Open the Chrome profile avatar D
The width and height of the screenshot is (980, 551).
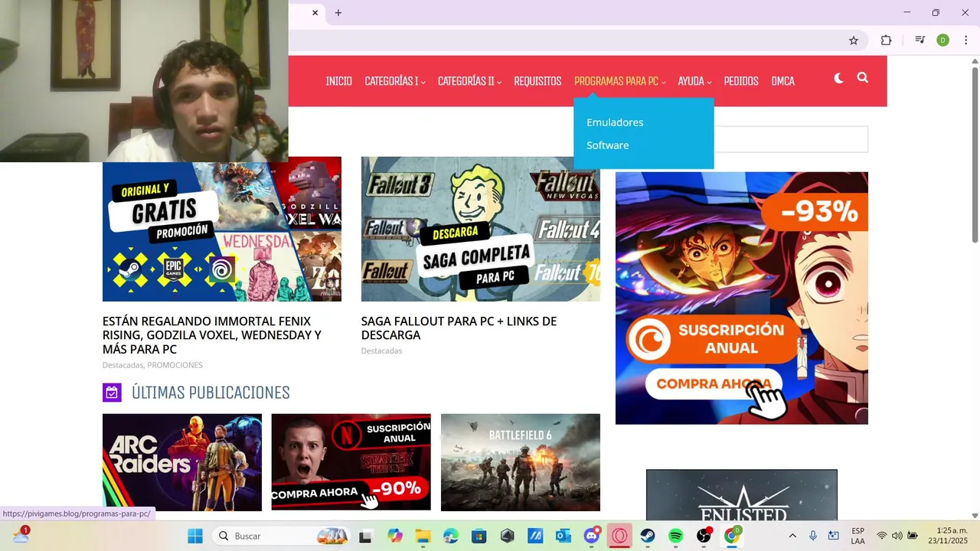tap(943, 41)
